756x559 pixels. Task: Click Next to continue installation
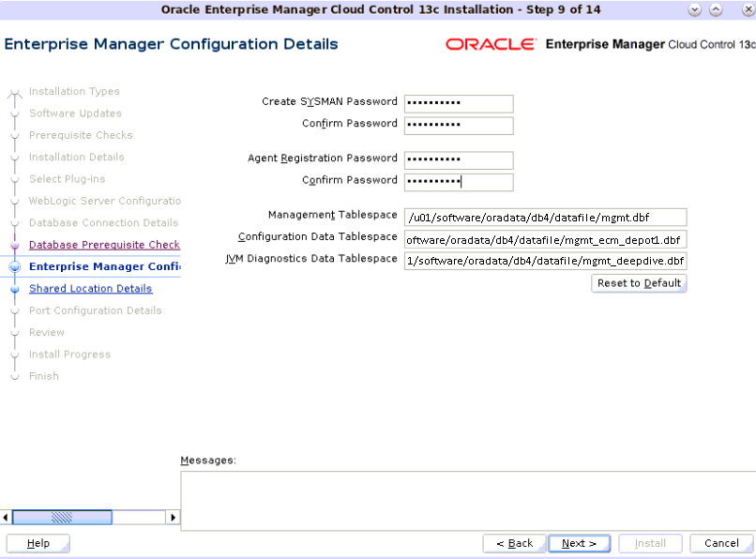click(x=579, y=542)
